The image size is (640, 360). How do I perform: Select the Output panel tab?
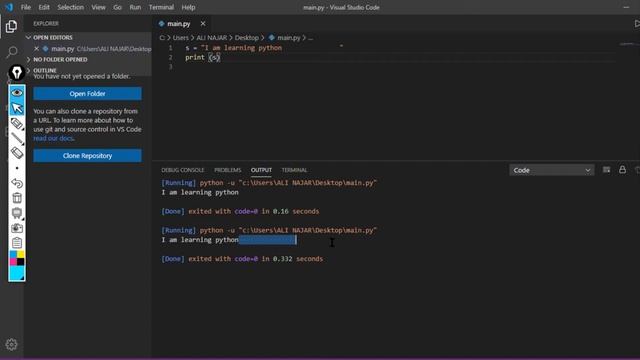click(261, 170)
